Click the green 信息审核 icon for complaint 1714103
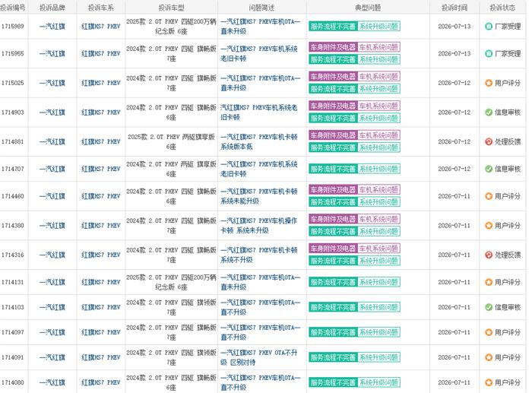532x393 pixels. point(489,307)
